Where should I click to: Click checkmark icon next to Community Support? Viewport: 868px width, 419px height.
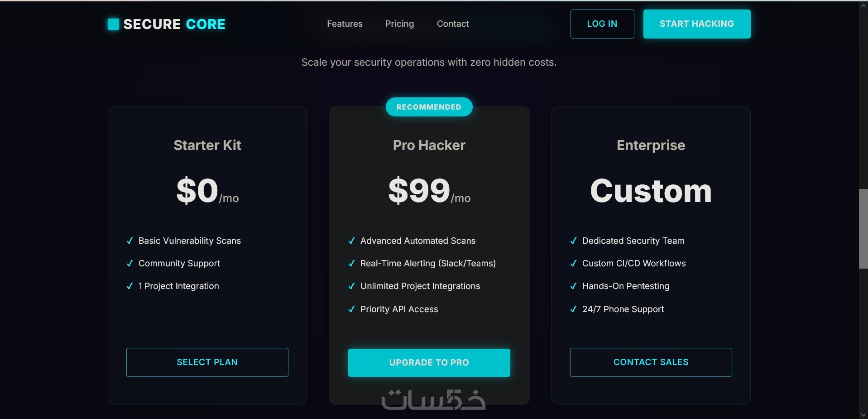tap(129, 263)
